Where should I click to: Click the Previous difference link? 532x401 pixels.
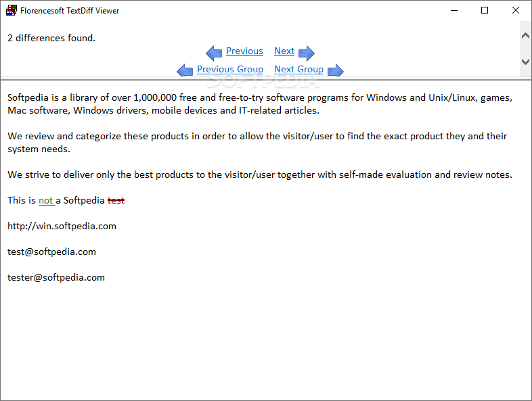point(244,51)
